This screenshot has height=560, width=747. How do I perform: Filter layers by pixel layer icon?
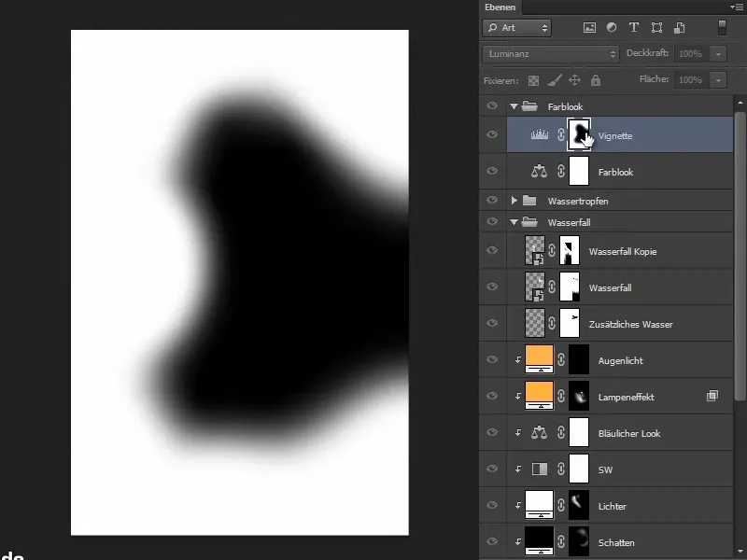[x=589, y=28]
